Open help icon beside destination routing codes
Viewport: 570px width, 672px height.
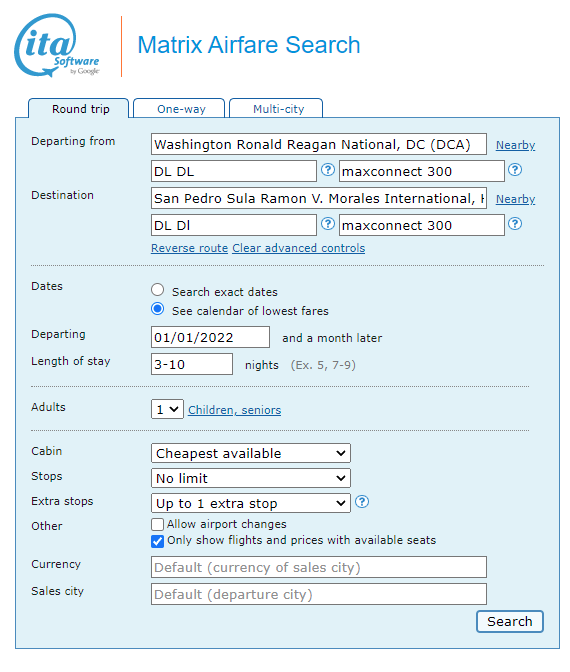tap(328, 224)
